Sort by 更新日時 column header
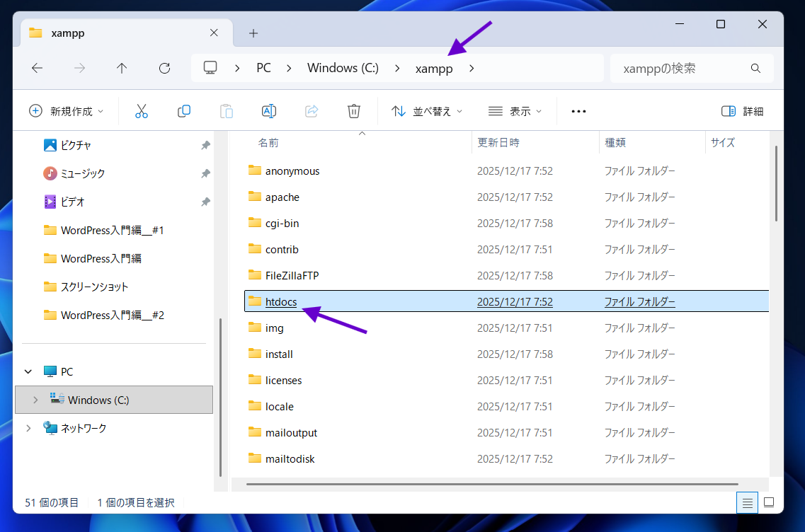The width and height of the screenshot is (805, 532). [x=498, y=142]
